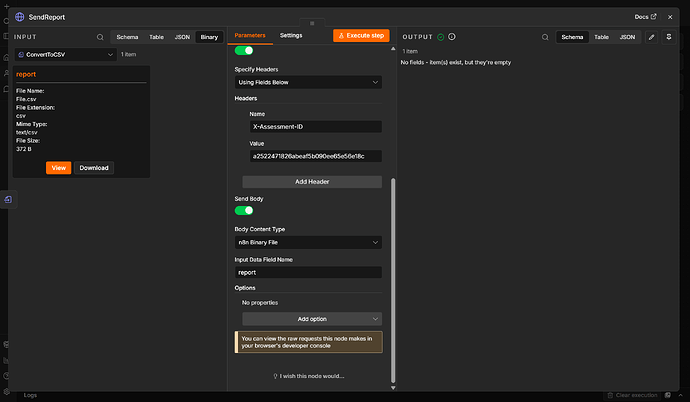Viewport: 690px width, 402px height.
Task: Click 'I wish this node would...' link
Action: (x=309, y=376)
